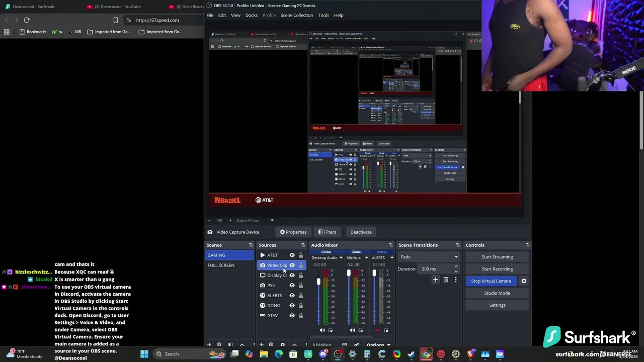
Task: Open Windows Start menu
Action: [x=144, y=354]
